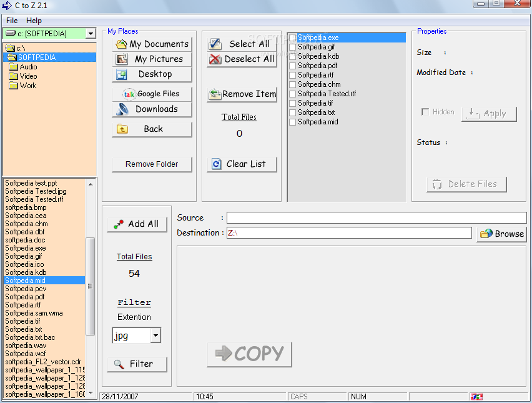Select the SOFTPEDIA folder in tree
Screen dimensions: 532x403
pos(50,57)
